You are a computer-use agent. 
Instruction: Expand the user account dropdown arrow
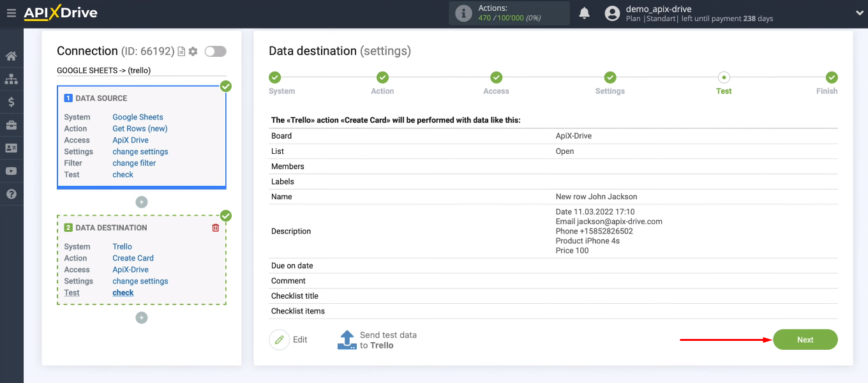click(x=859, y=13)
